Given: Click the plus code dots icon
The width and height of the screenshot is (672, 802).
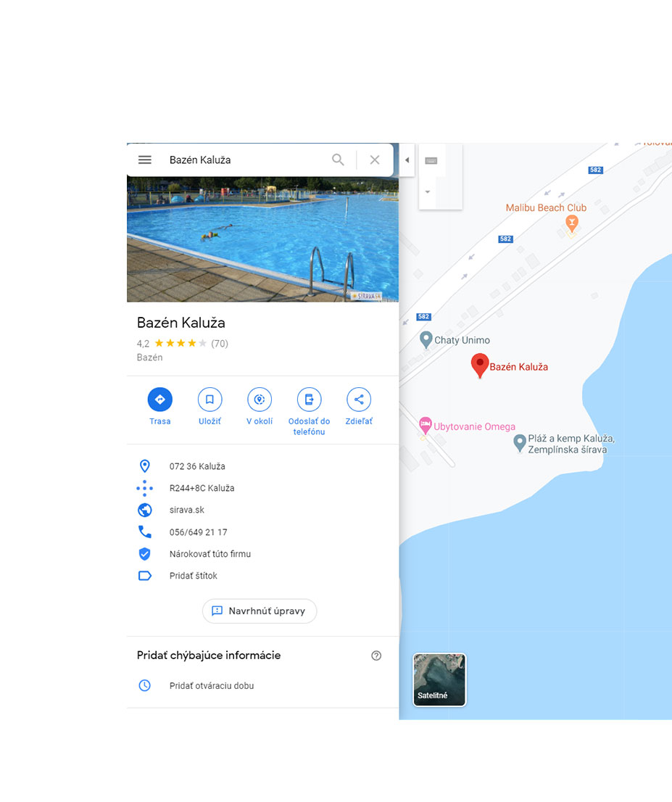Looking at the screenshot, I should click(145, 489).
